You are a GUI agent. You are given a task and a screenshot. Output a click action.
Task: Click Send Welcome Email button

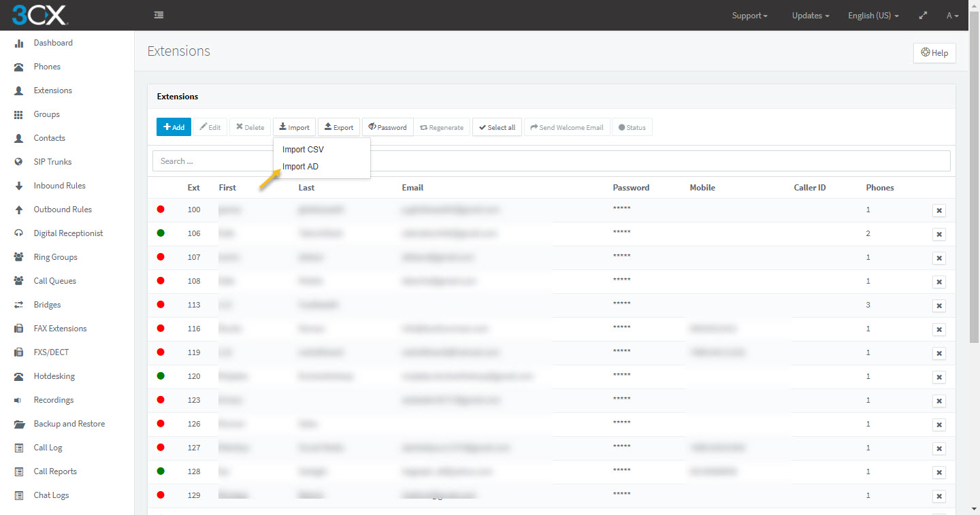pos(567,127)
